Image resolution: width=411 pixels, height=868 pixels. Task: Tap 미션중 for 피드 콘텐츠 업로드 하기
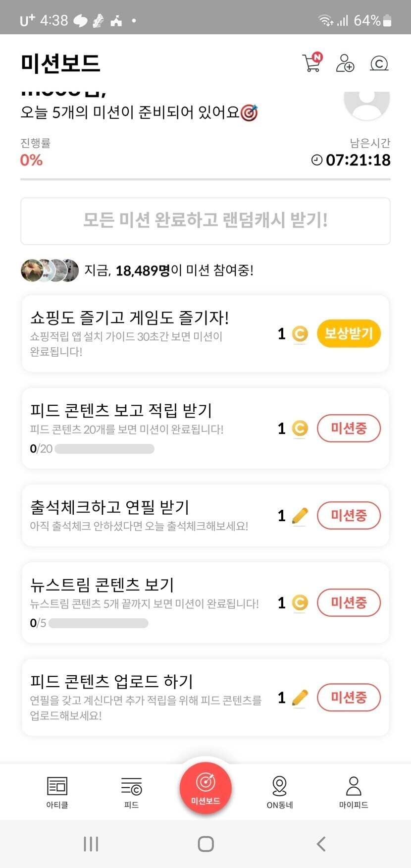pos(349,698)
